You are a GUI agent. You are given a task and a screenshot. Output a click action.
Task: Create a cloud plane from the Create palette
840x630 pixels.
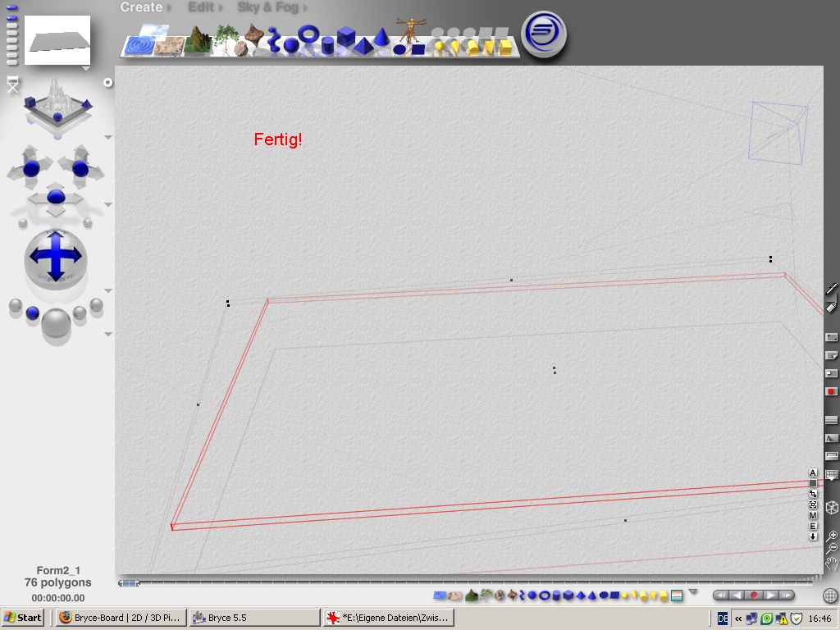[x=155, y=30]
